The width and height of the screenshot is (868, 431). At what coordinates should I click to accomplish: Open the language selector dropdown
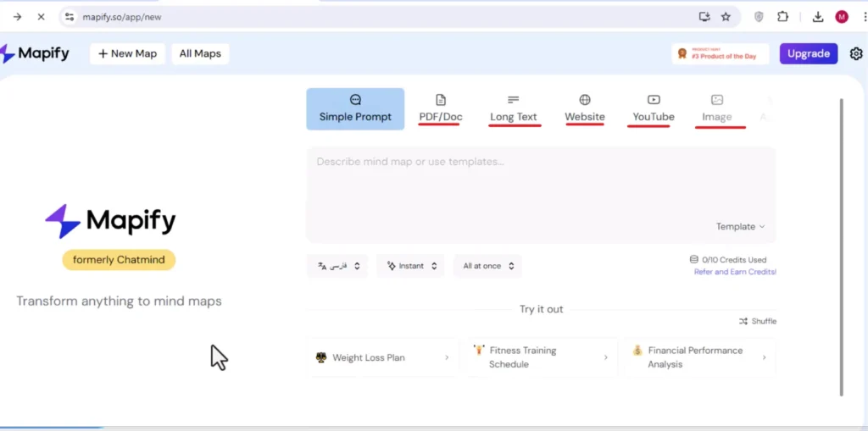point(337,266)
